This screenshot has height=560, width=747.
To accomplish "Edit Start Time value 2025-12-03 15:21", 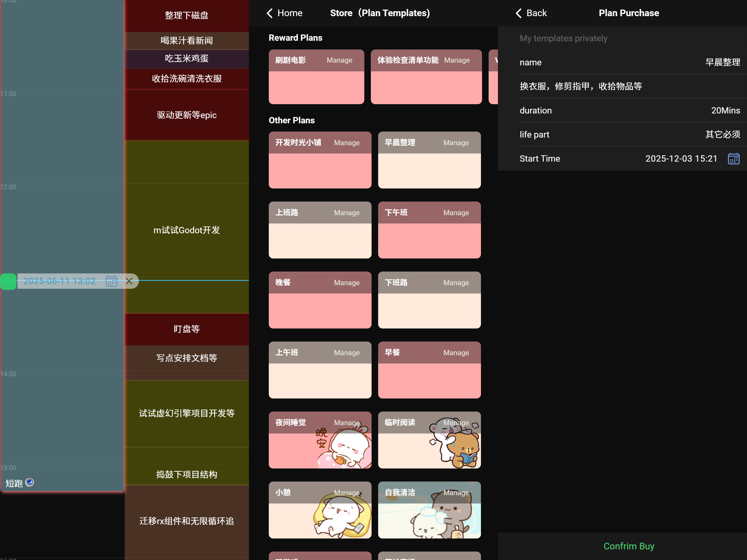I will [x=681, y=159].
